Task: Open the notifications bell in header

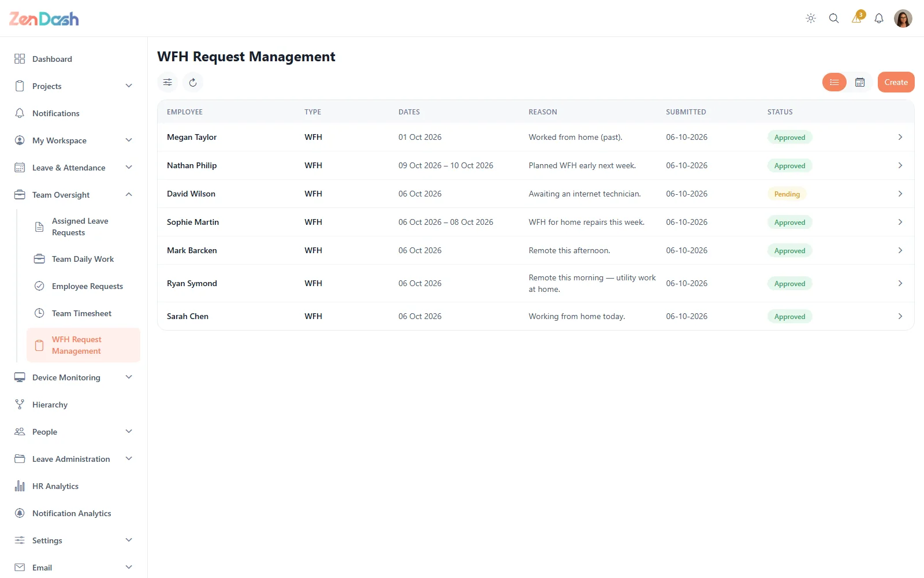Action: point(879,18)
